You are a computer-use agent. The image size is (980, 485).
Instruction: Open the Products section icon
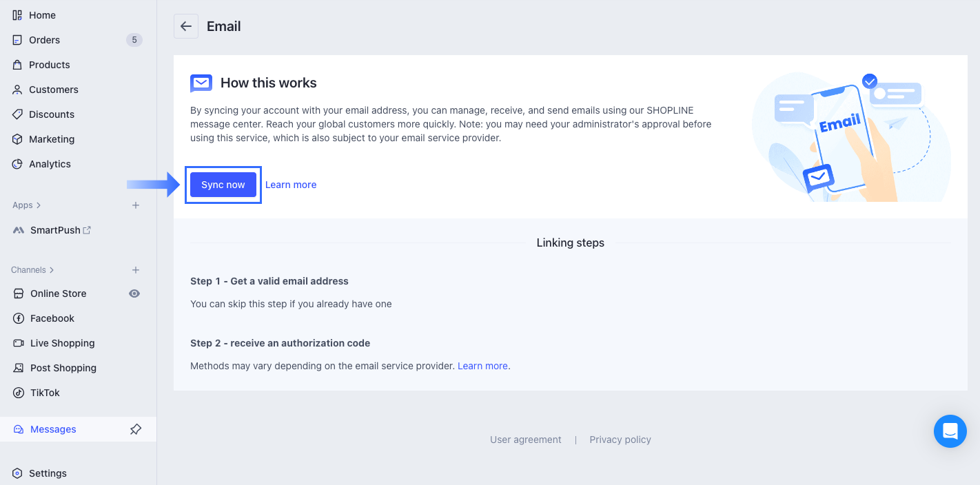[17, 64]
